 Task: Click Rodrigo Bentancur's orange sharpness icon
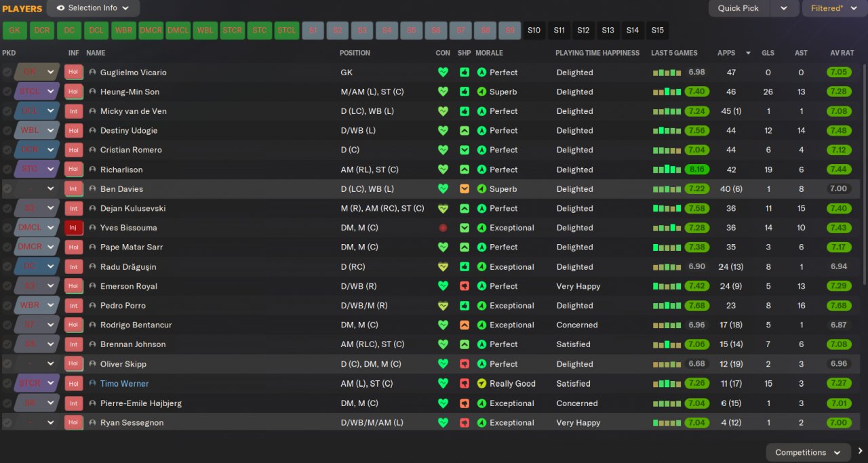click(465, 325)
